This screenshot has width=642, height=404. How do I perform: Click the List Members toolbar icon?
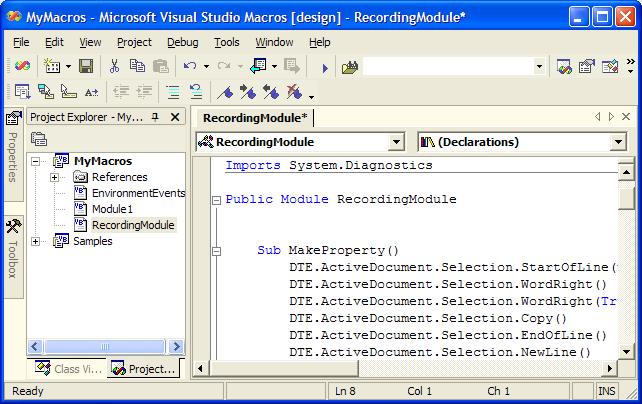coord(23,92)
